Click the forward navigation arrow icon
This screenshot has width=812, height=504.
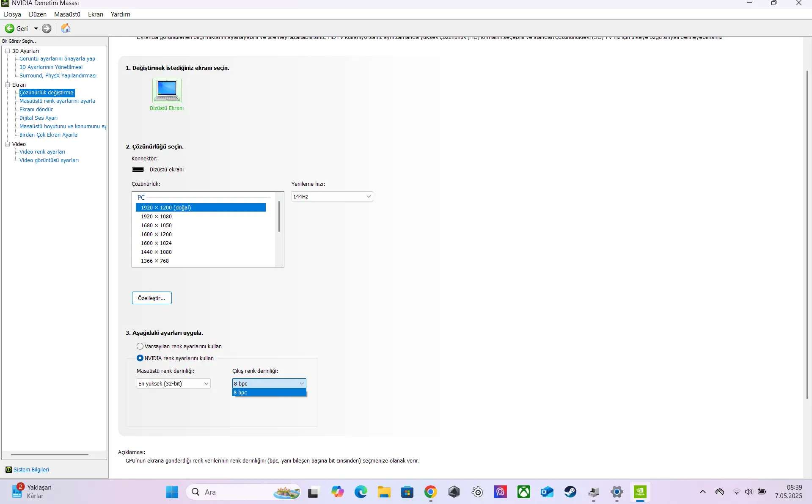(47, 28)
